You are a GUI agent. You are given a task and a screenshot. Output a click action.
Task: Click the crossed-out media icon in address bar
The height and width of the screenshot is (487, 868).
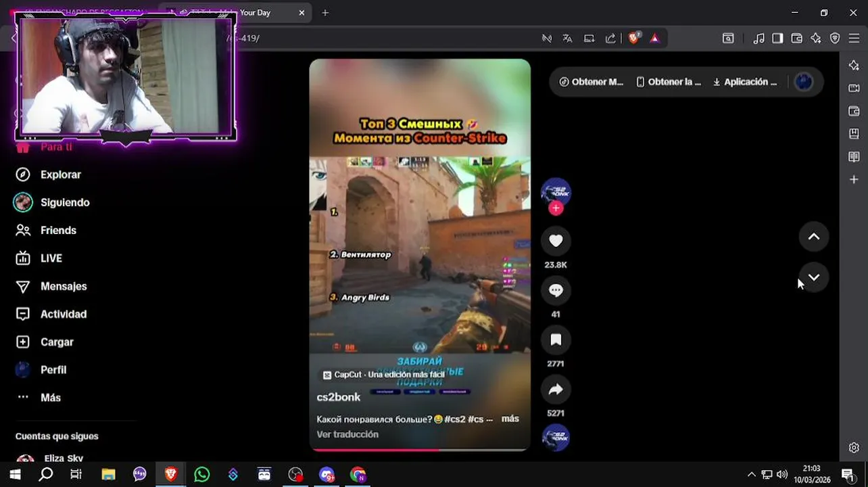pyautogui.click(x=546, y=39)
